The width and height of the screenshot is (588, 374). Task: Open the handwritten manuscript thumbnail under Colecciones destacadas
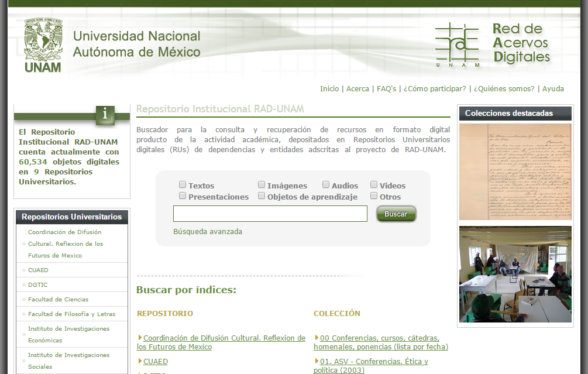click(x=515, y=171)
